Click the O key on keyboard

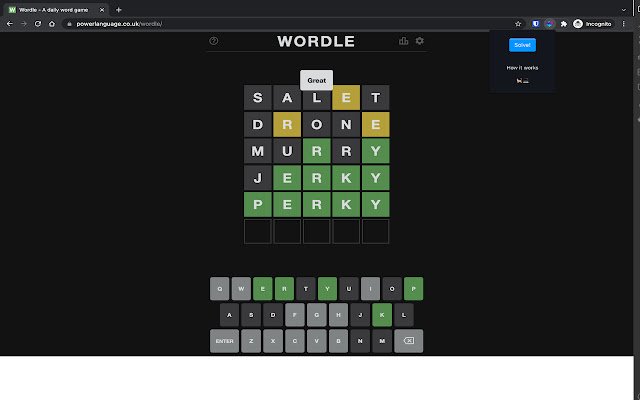[x=392, y=289]
